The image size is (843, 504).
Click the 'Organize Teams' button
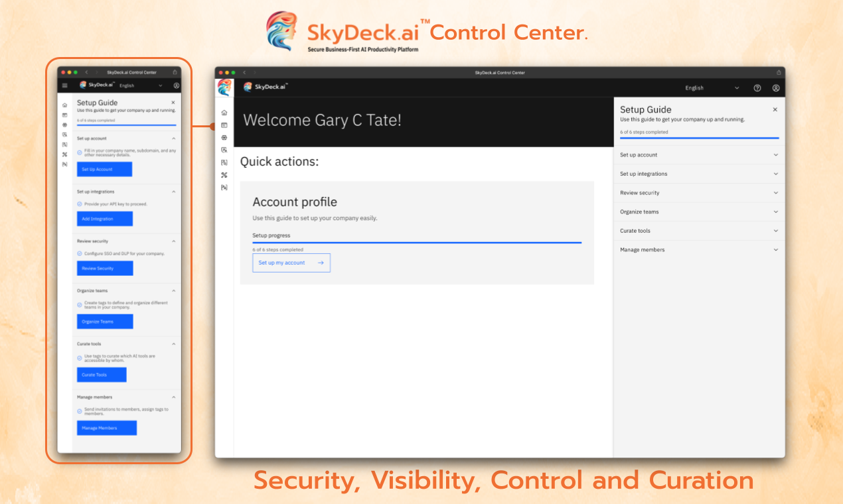(x=105, y=322)
